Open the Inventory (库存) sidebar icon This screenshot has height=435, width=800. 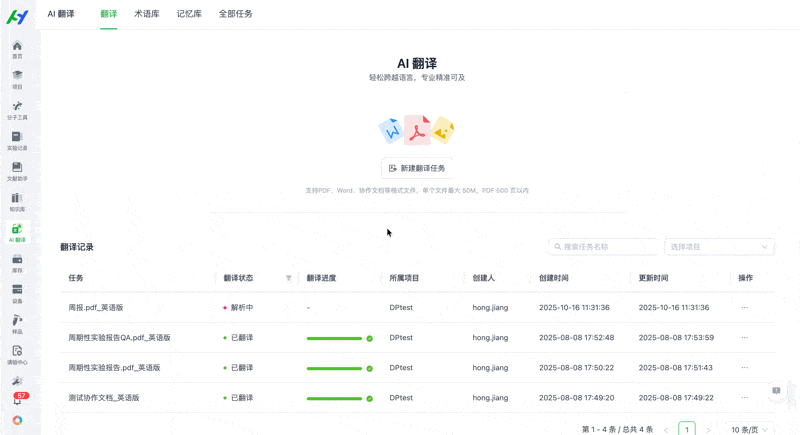(x=17, y=263)
